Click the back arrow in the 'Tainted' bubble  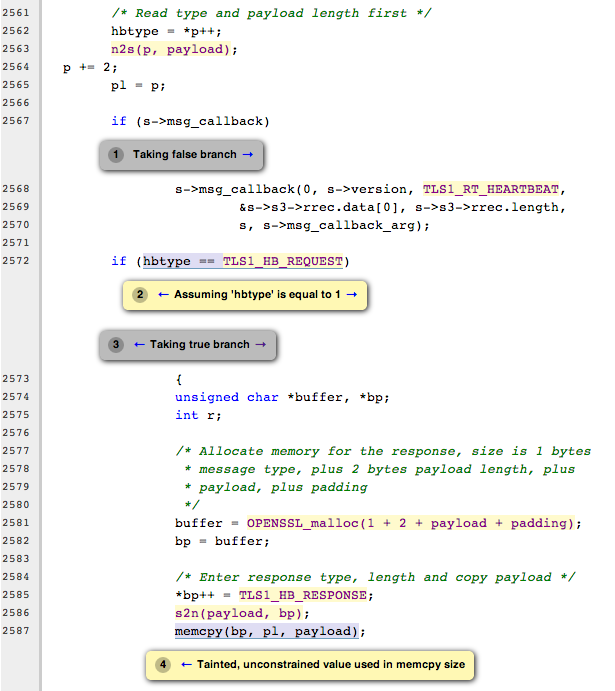pyautogui.click(x=186, y=664)
